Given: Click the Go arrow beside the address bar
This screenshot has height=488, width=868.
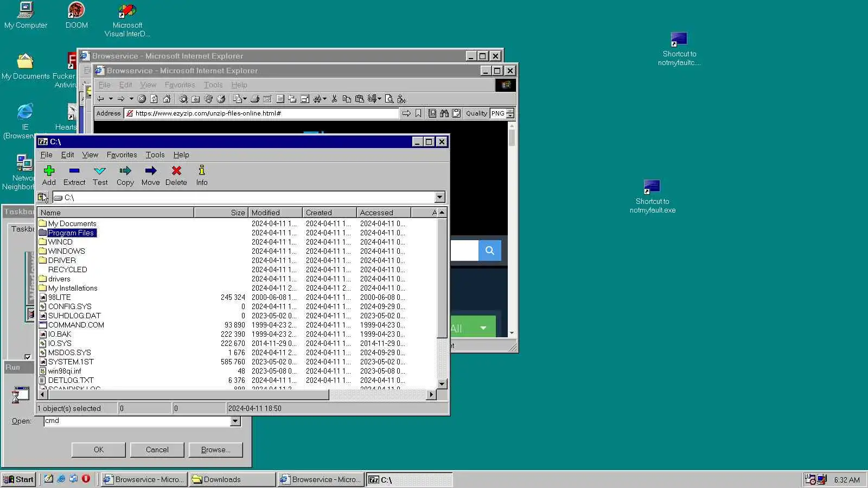Looking at the screenshot, I should click(406, 113).
